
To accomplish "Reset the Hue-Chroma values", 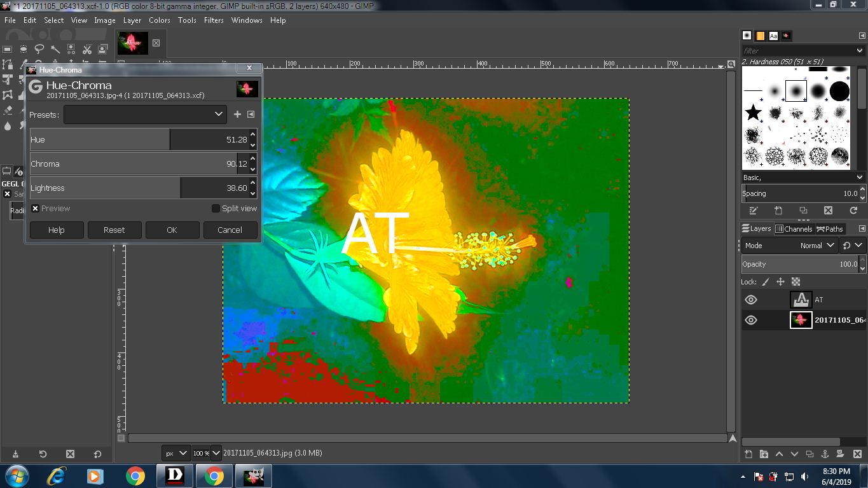I will [114, 230].
